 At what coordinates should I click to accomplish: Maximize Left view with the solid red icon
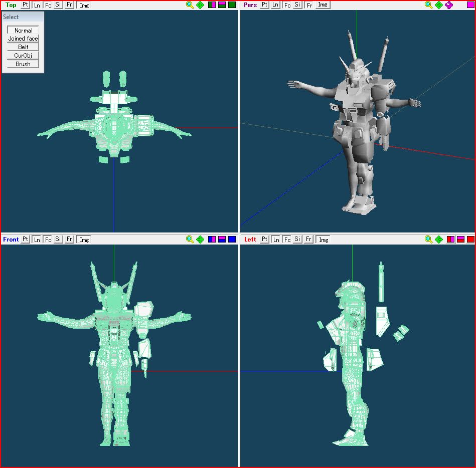coord(470,240)
